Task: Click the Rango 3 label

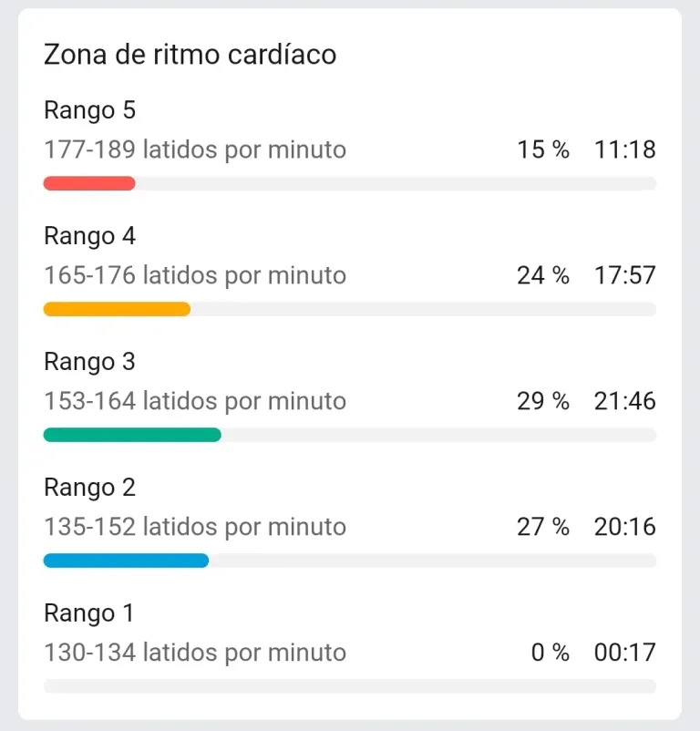Action: pyautogui.click(x=89, y=362)
